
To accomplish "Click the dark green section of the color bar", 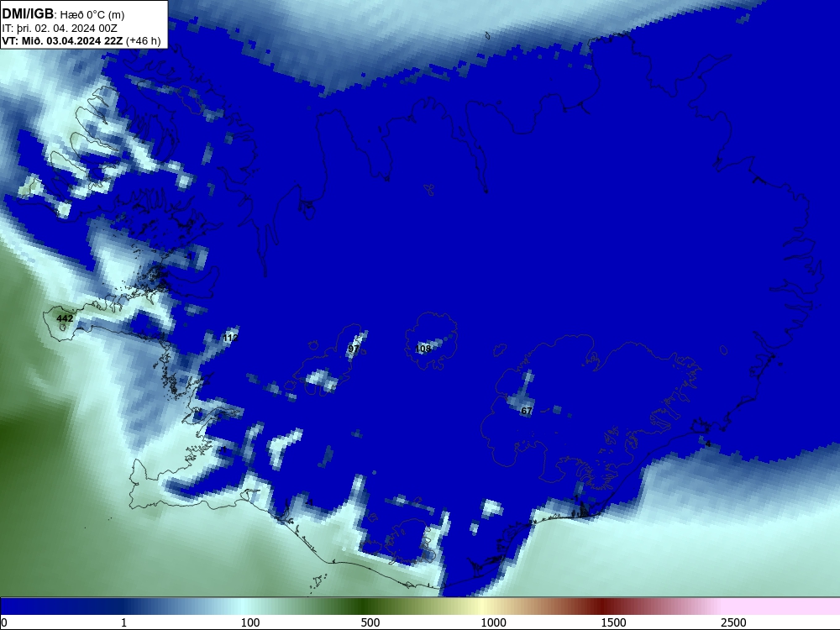I will pyautogui.click(x=365, y=606).
